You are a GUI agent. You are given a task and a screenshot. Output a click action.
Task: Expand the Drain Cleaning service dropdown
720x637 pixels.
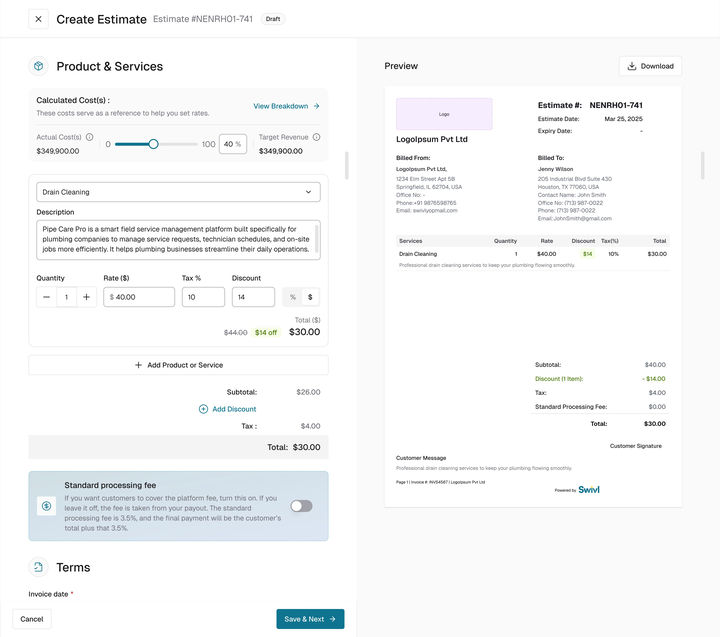pos(178,192)
